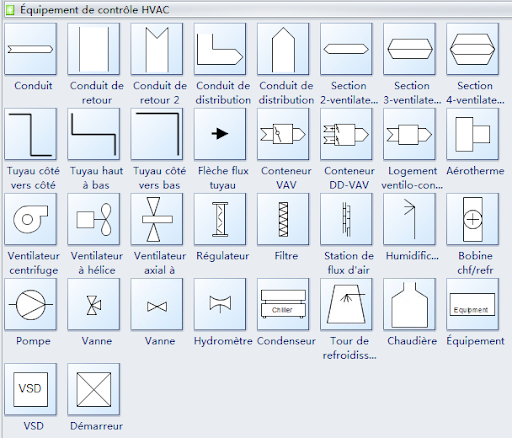Select the Bobine chf/refr icon
This screenshot has width=512, height=438.
click(472, 219)
